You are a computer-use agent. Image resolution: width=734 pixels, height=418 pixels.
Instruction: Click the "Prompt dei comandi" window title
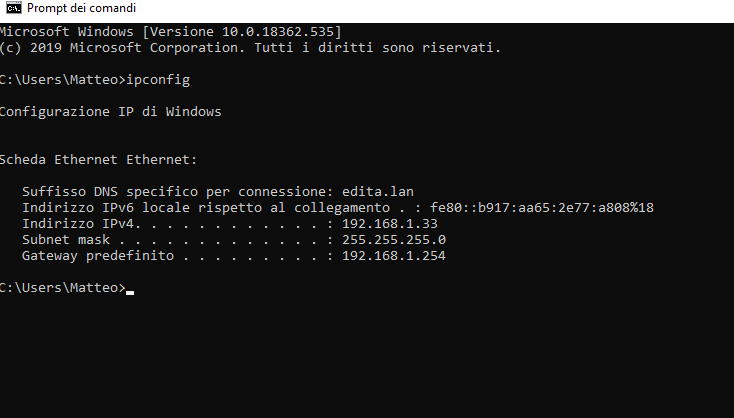[x=81, y=8]
